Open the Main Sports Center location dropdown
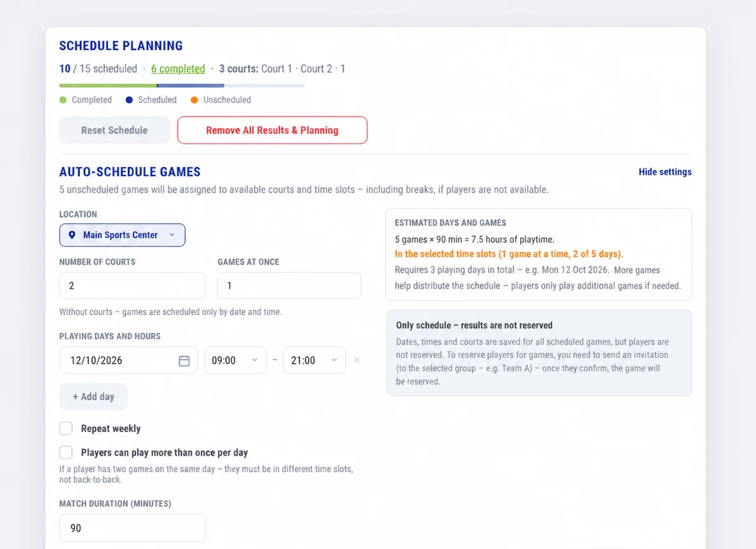The height and width of the screenshot is (549, 756). [123, 235]
